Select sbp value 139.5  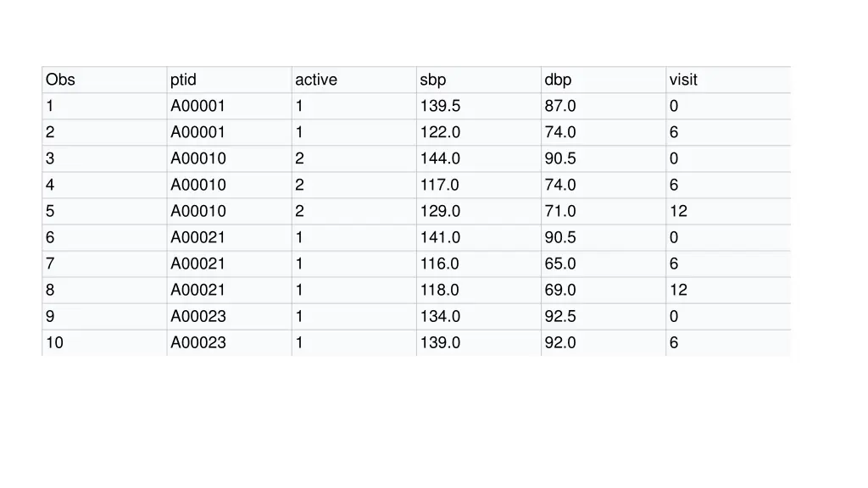[440, 106]
